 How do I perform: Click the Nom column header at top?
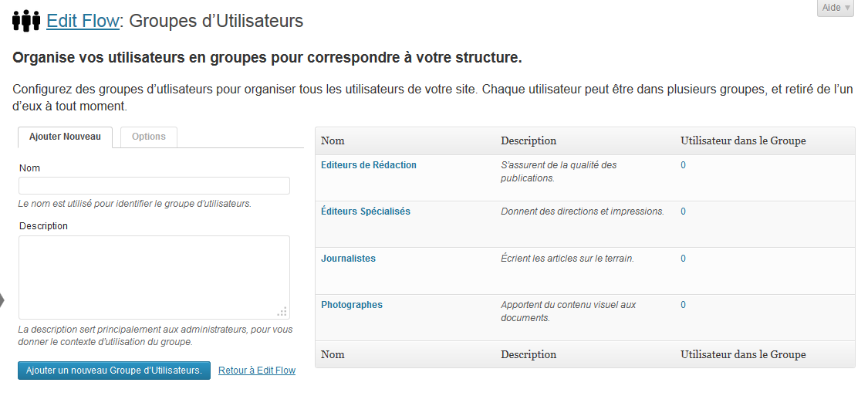(x=333, y=140)
